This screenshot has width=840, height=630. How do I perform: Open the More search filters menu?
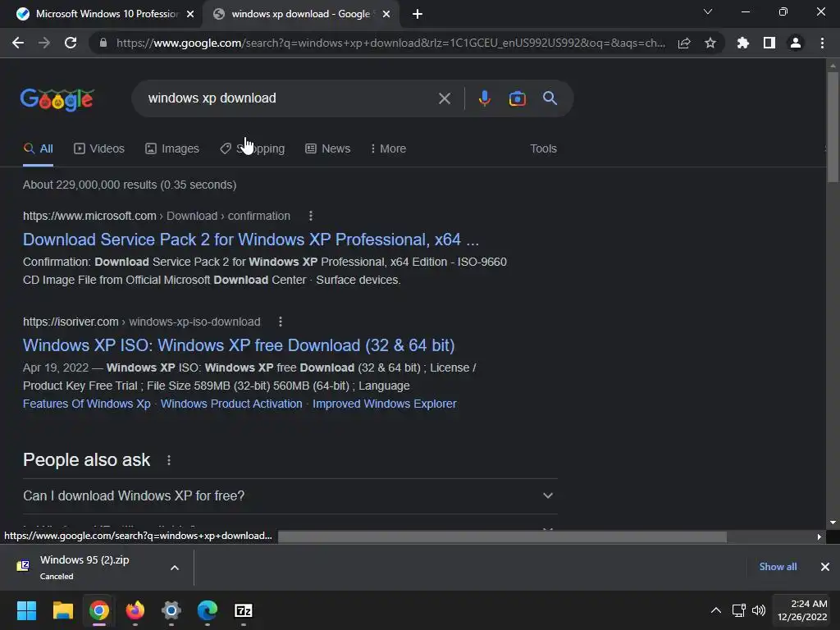click(x=388, y=149)
